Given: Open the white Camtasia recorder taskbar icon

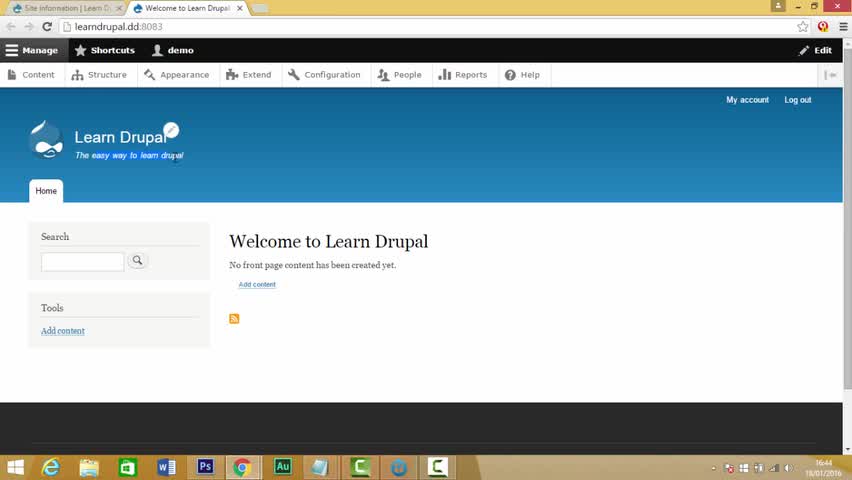Looking at the screenshot, I should (437, 467).
